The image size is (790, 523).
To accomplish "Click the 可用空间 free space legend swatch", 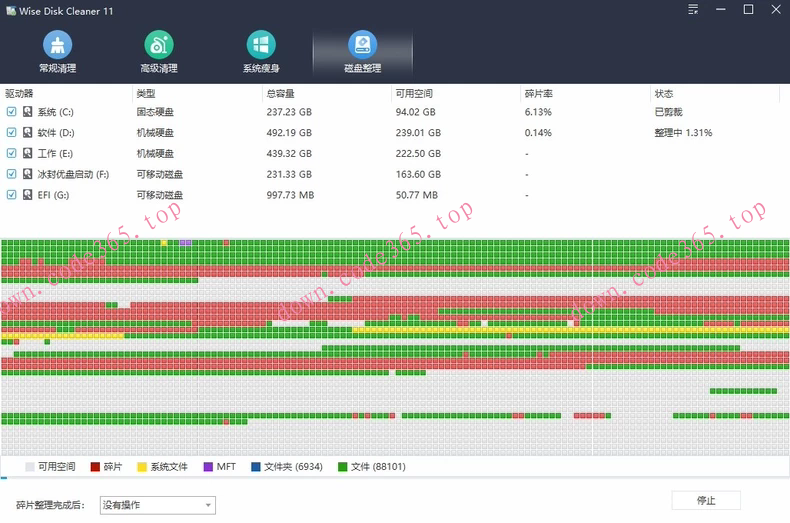I will 30,467.
